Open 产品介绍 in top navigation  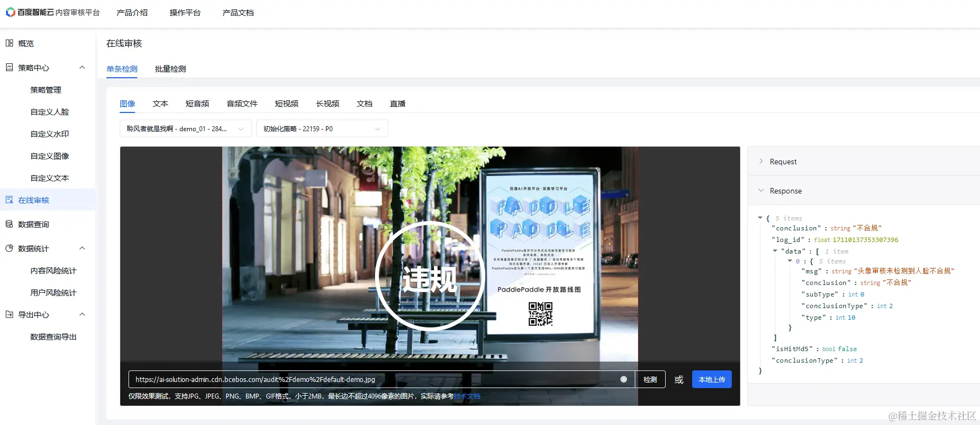tap(132, 13)
